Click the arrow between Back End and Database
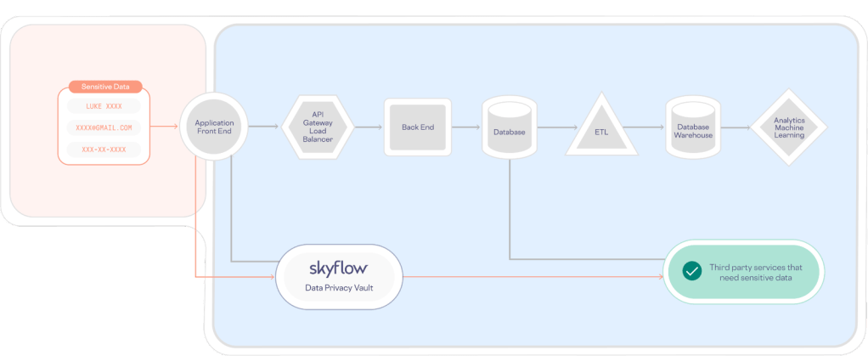Viewport: 868px width, 356px height. click(465, 128)
